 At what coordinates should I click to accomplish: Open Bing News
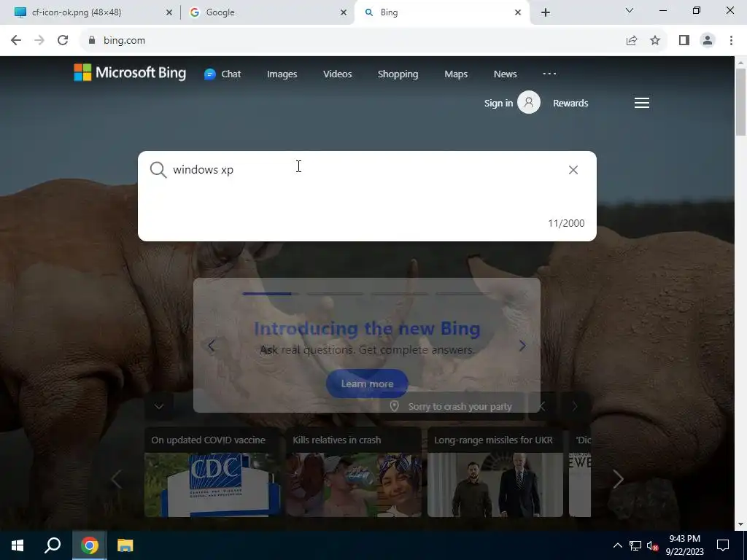pyautogui.click(x=505, y=74)
